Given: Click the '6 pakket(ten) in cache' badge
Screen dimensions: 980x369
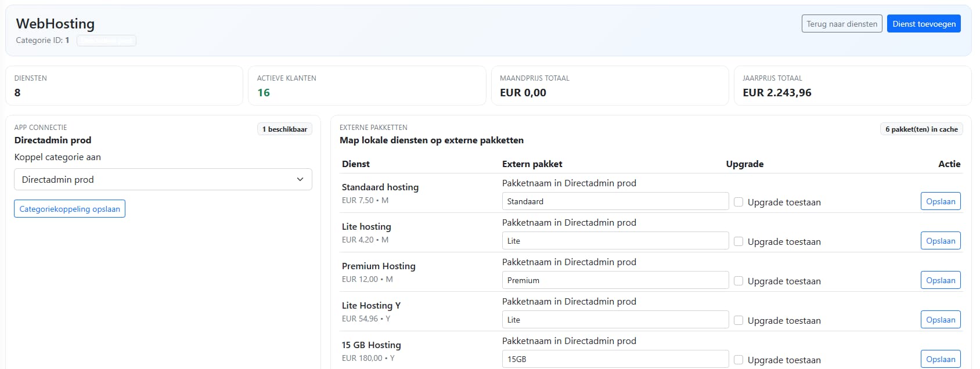Looking at the screenshot, I should (x=921, y=129).
